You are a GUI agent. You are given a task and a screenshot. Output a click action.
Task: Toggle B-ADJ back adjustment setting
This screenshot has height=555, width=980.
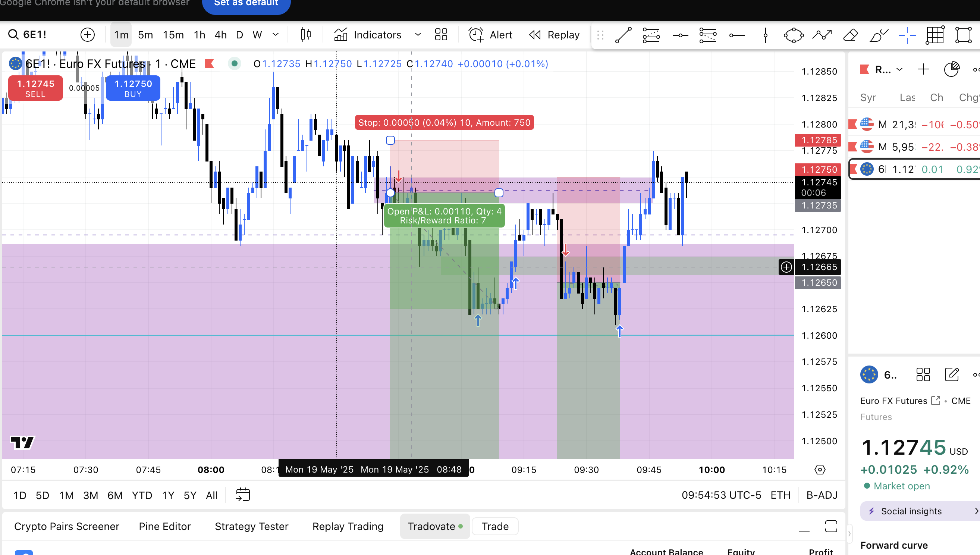tap(822, 495)
